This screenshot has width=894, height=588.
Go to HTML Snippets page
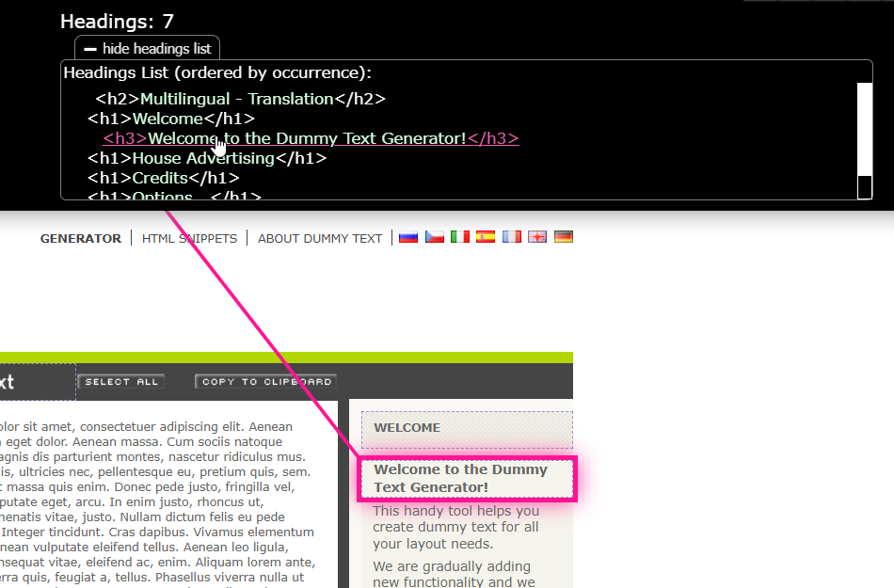tap(189, 238)
